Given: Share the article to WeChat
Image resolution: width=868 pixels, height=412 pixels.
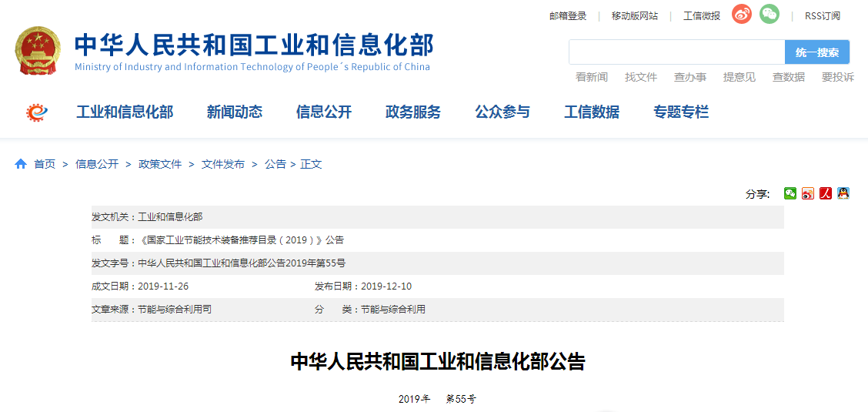Looking at the screenshot, I should pos(790,193).
